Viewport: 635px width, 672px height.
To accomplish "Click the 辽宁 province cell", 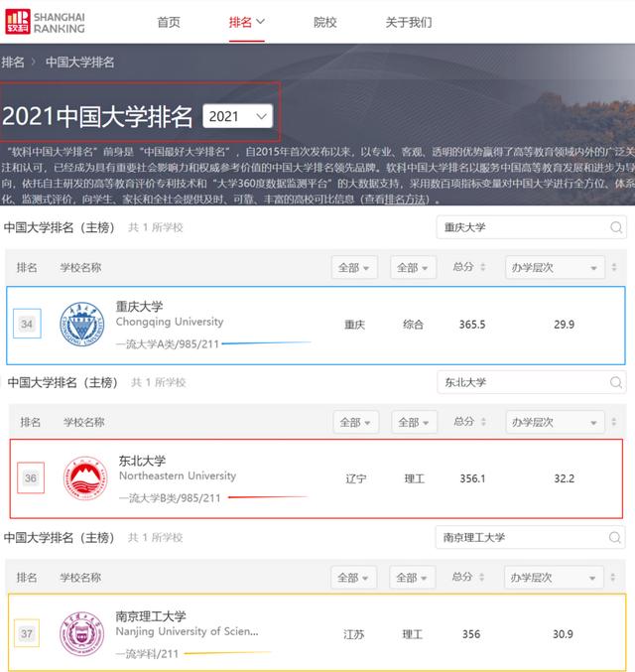I will pos(355,478).
